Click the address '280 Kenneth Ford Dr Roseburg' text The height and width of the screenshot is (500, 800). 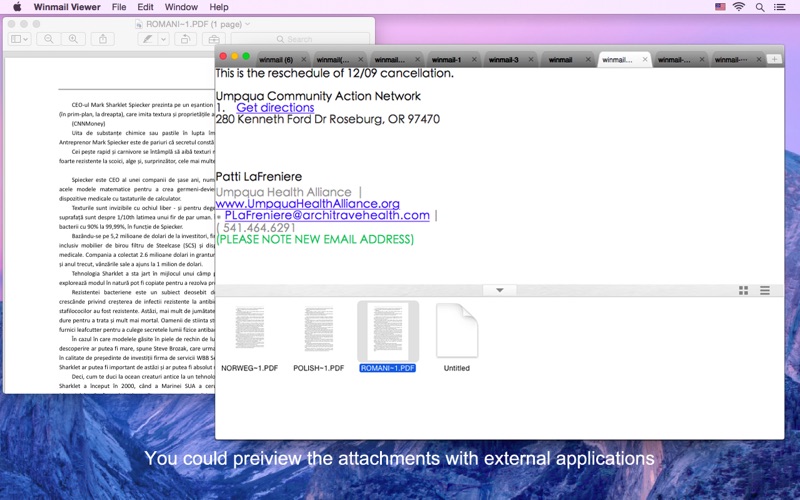click(x=300, y=119)
